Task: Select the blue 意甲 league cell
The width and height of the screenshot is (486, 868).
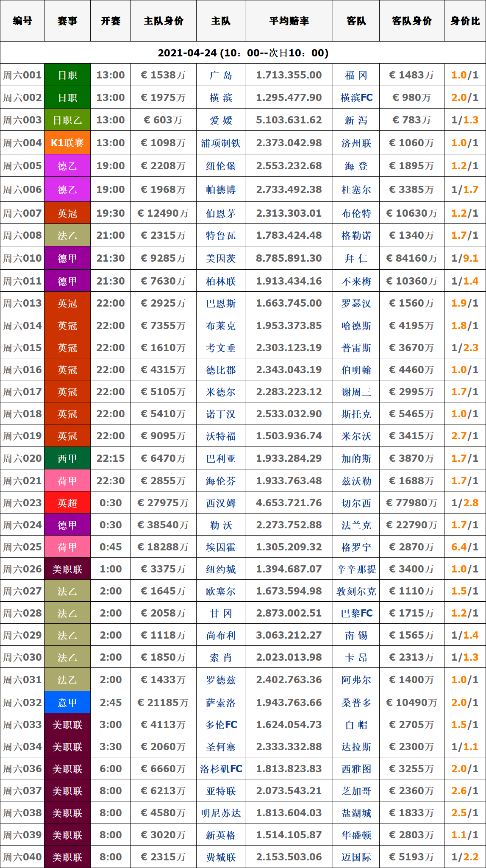Action: tap(67, 703)
